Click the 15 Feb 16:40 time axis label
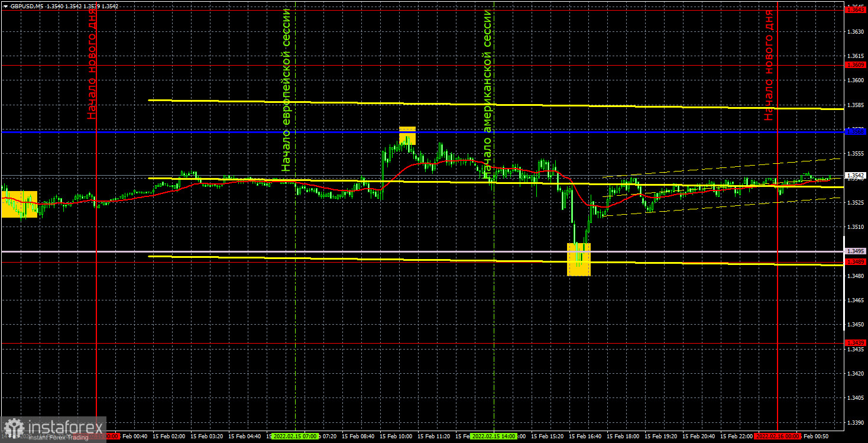 [585, 436]
